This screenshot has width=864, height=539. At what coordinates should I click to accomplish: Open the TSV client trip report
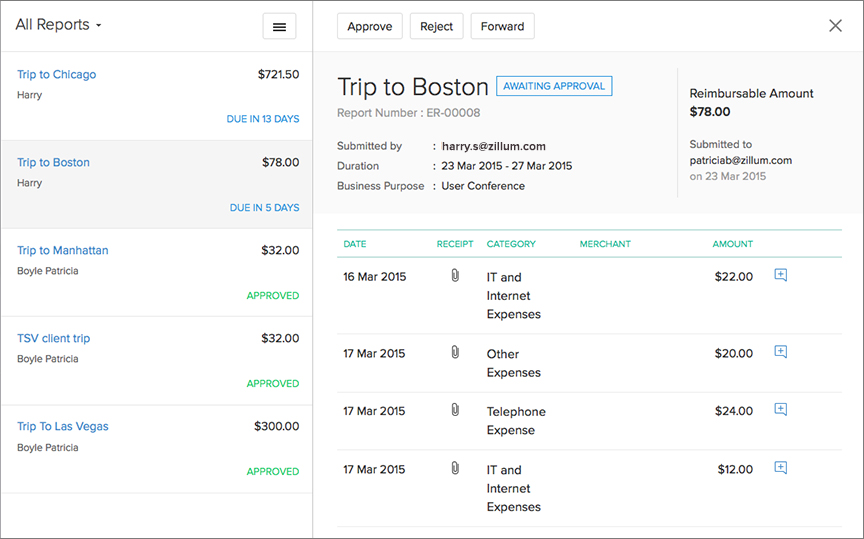[54, 339]
